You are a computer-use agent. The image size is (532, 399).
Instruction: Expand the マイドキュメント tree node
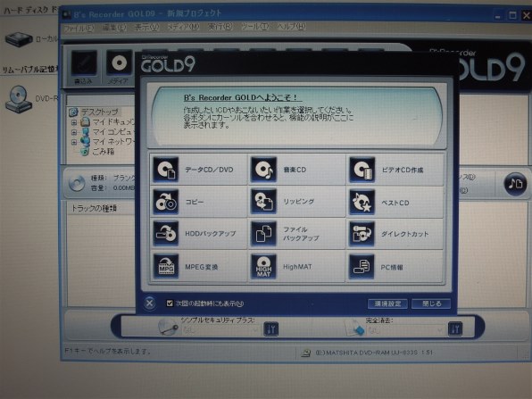(x=74, y=122)
